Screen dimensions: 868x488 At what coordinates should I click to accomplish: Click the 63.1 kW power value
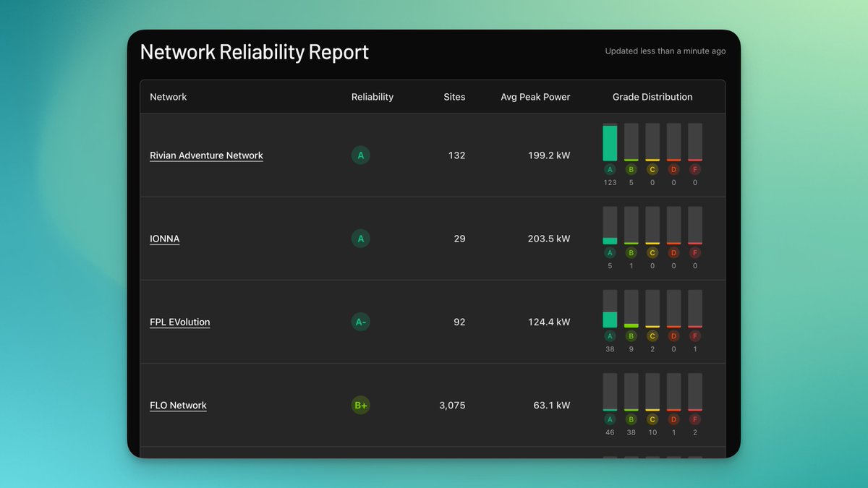tap(552, 406)
